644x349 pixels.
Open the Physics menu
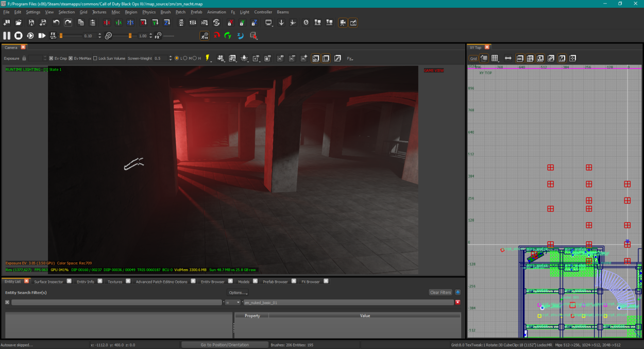click(149, 12)
